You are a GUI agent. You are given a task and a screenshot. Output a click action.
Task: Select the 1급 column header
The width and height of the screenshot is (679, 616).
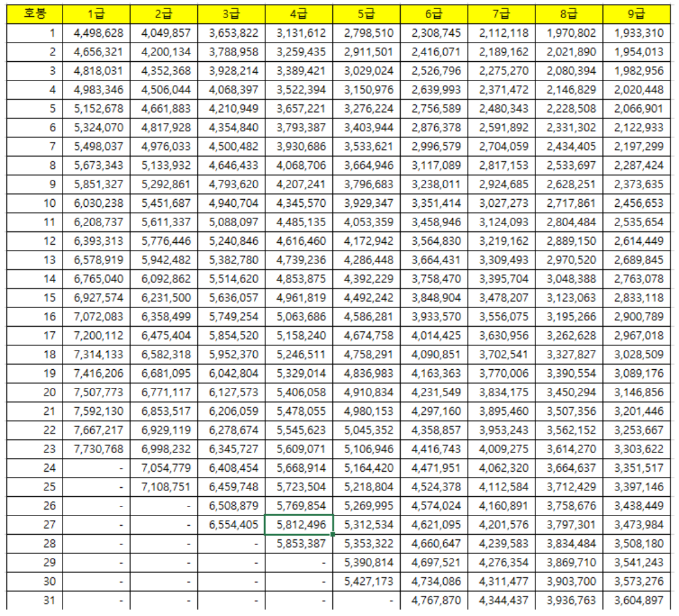click(x=96, y=14)
